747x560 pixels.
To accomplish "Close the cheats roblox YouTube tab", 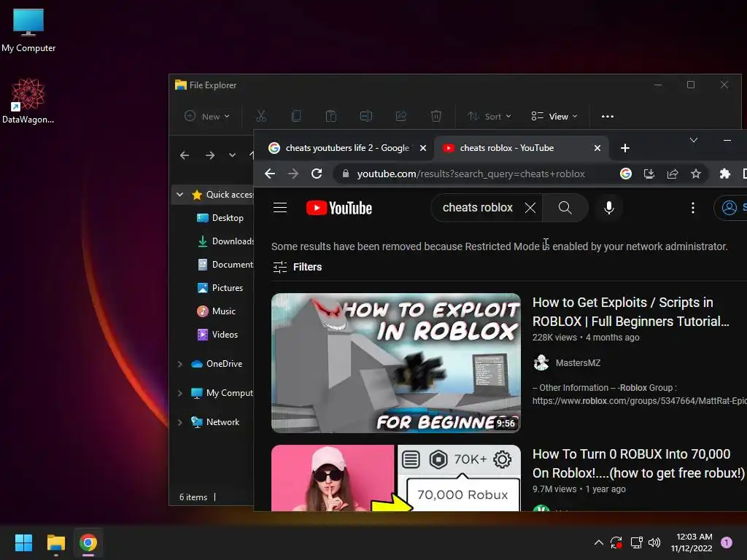I will coord(597,148).
